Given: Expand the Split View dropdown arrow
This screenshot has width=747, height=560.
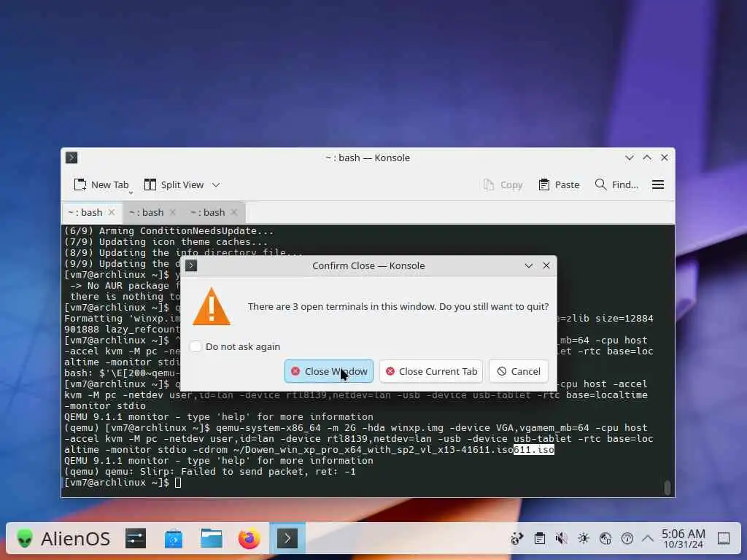Looking at the screenshot, I should [x=216, y=184].
